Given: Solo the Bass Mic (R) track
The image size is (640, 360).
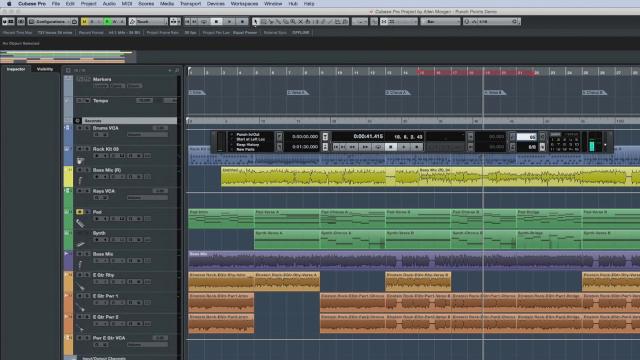Looking at the screenshot, I should 87,170.
